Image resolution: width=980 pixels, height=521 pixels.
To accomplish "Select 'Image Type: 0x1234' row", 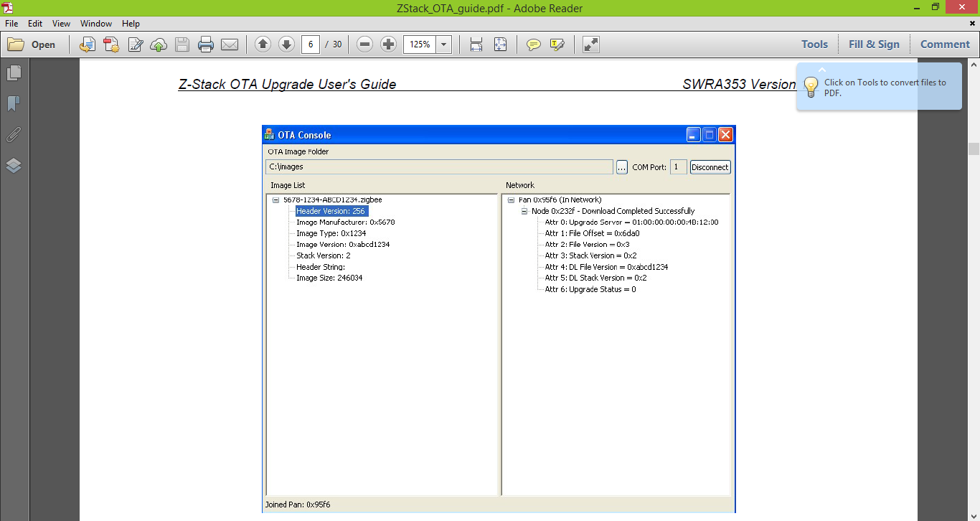I will [x=331, y=233].
